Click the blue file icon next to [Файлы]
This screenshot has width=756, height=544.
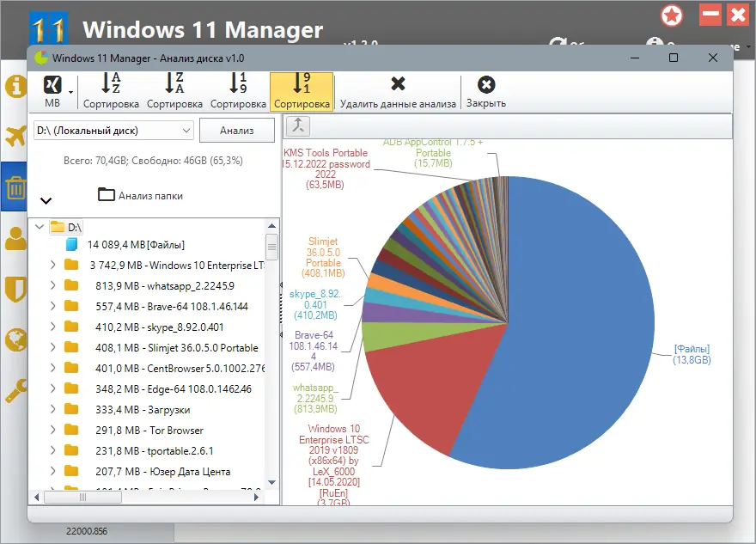71,245
